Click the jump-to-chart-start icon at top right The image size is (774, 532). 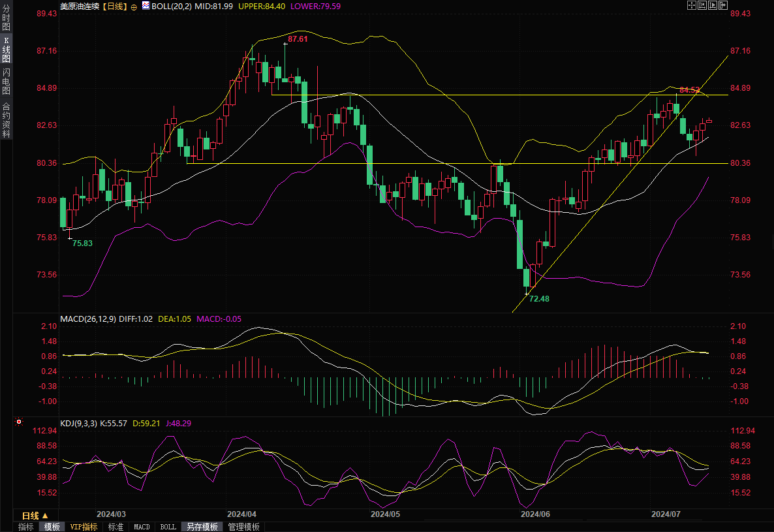click(x=702, y=5)
